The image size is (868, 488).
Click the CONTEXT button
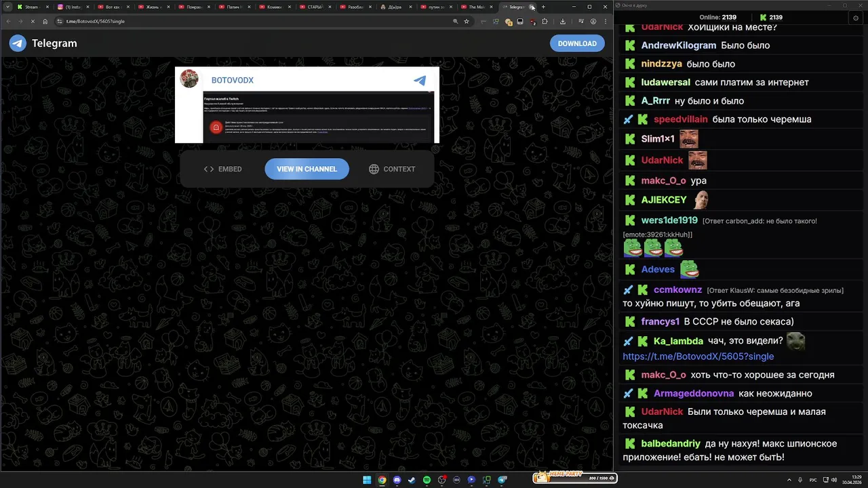pyautogui.click(x=392, y=169)
